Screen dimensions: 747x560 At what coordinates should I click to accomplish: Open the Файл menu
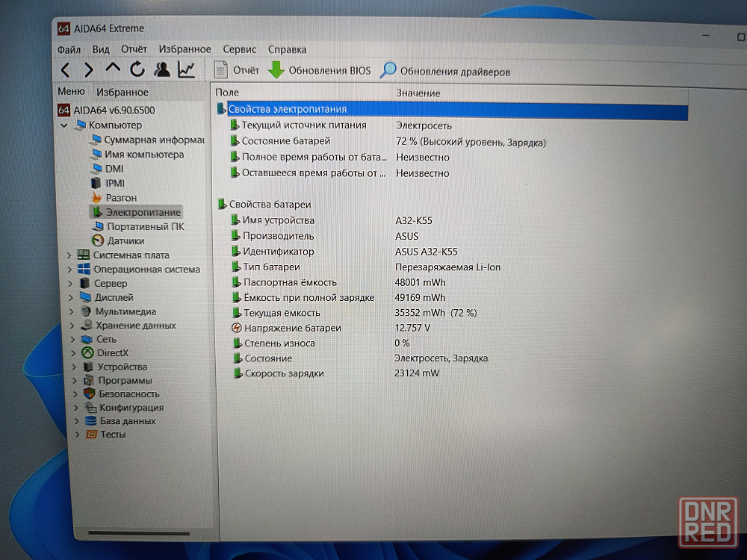point(69,49)
